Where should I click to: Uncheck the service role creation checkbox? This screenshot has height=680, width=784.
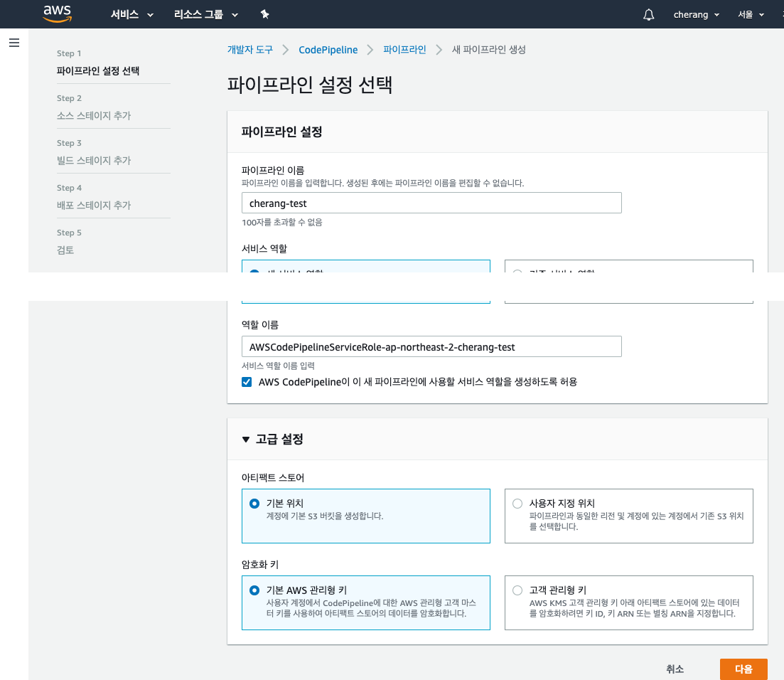(x=247, y=382)
